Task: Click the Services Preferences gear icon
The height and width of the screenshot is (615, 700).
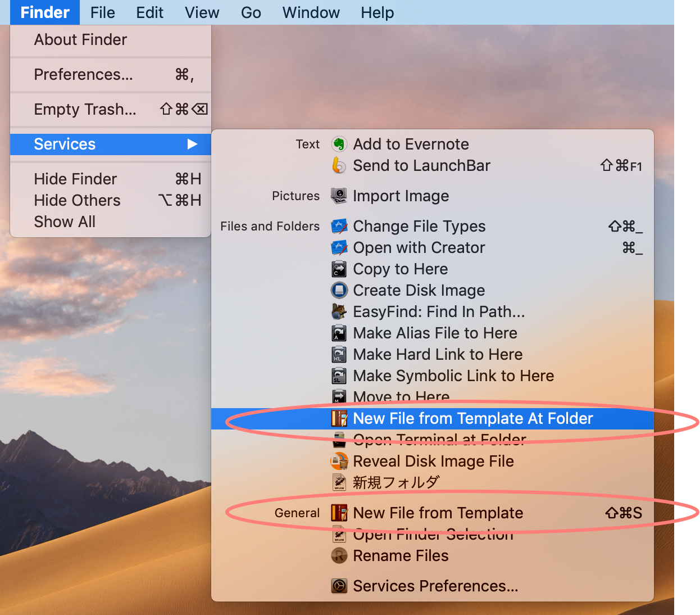Action: click(x=339, y=586)
